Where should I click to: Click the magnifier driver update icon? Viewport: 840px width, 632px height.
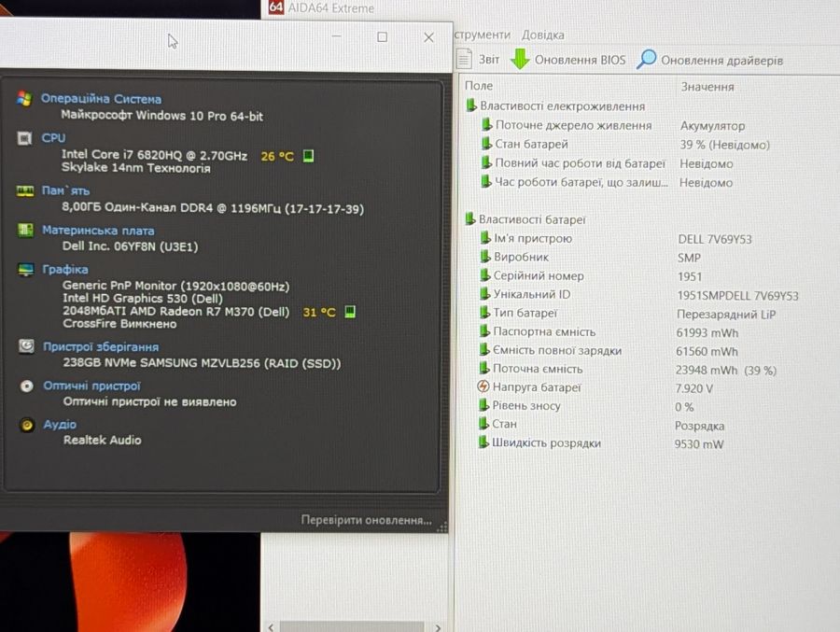(x=646, y=59)
